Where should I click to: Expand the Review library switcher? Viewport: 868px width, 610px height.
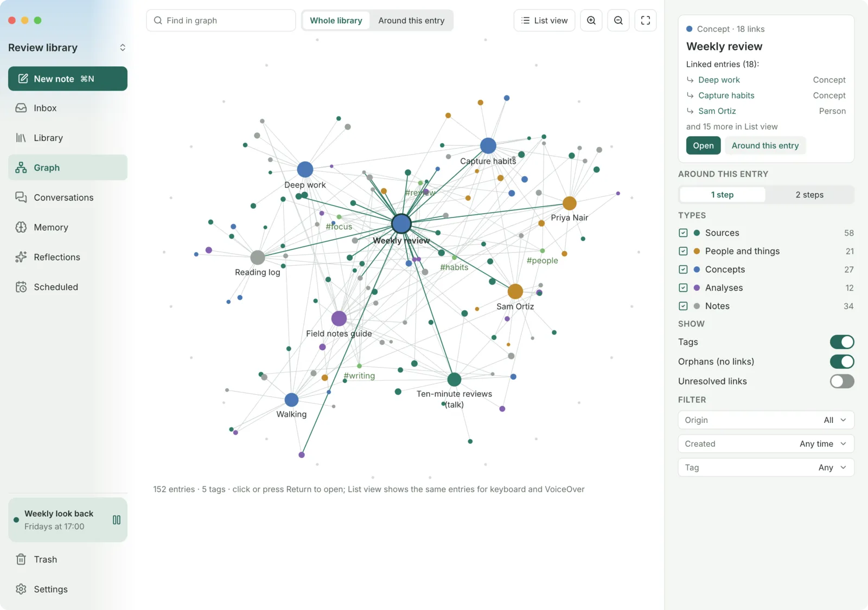click(x=123, y=48)
